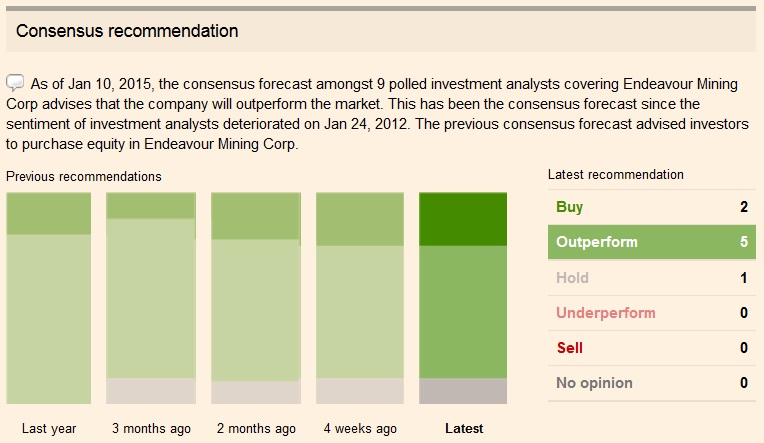Viewport: 764px width, 443px height.
Task: Click the bold Latest label
Action: (x=463, y=428)
